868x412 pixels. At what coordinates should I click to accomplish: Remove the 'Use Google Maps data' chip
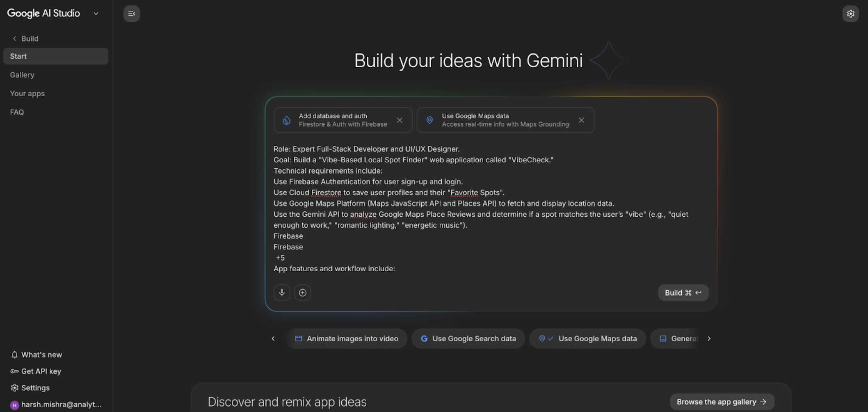coord(581,120)
